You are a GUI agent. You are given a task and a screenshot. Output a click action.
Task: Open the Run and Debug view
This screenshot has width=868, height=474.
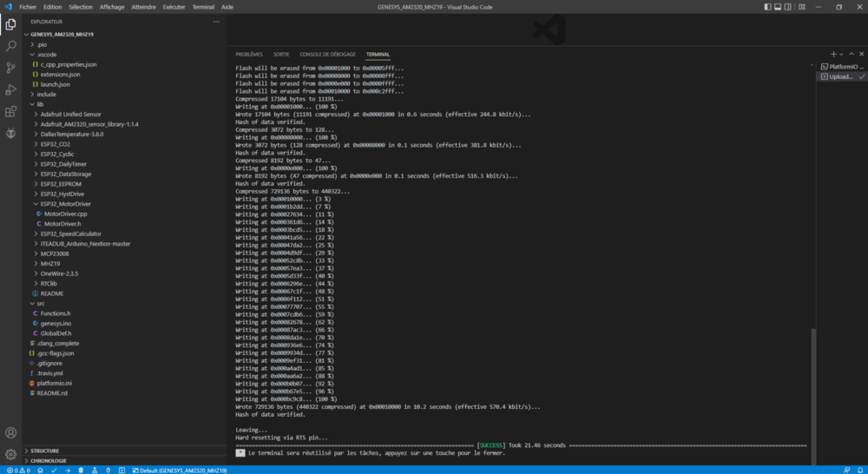coord(10,89)
